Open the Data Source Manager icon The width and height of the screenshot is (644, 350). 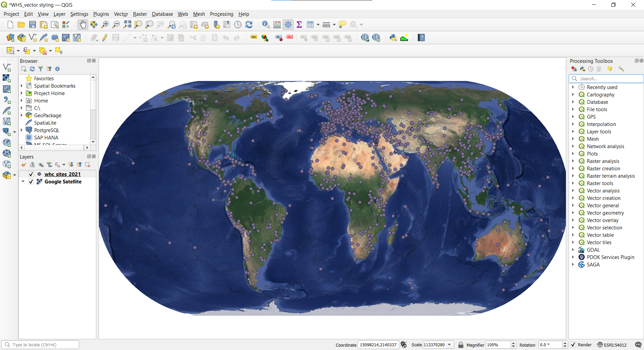(10, 38)
